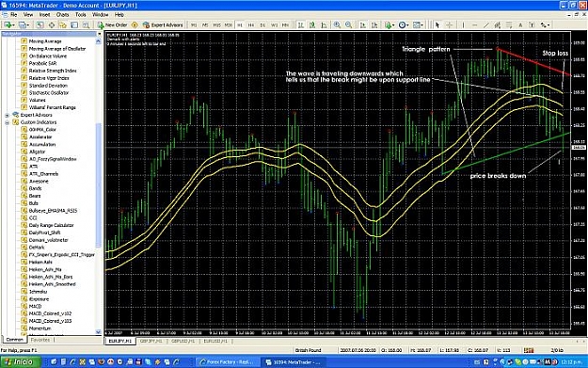
Task: Select the text label 'T' tool
Action: tap(532, 24)
